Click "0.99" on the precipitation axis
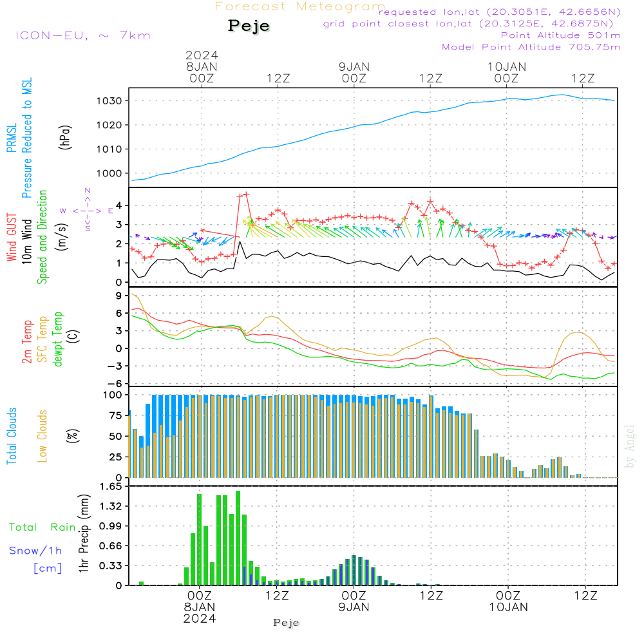This screenshot has height=644, width=644. (x=111, y=526)
